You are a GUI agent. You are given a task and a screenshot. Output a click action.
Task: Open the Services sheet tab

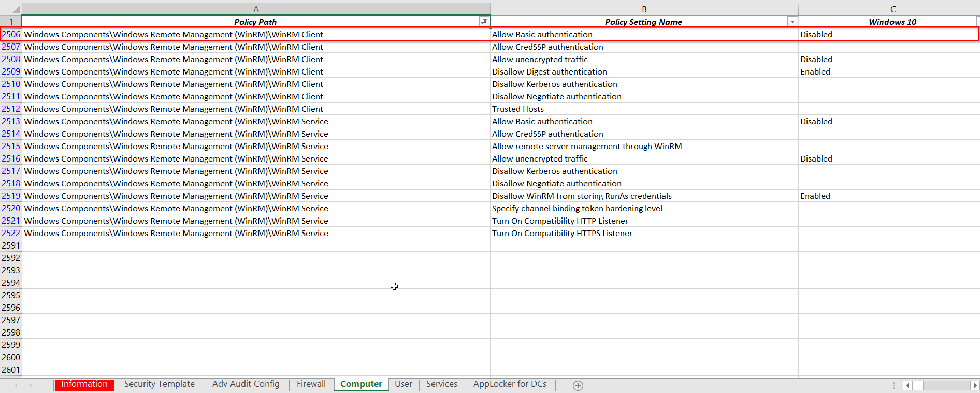(x=442, y=384)
